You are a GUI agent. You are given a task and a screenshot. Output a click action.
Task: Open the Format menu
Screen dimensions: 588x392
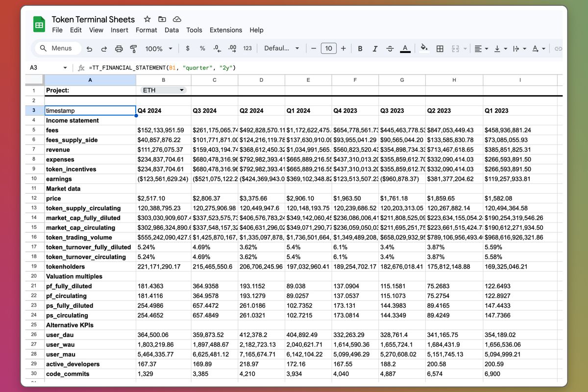coord(147,30)
